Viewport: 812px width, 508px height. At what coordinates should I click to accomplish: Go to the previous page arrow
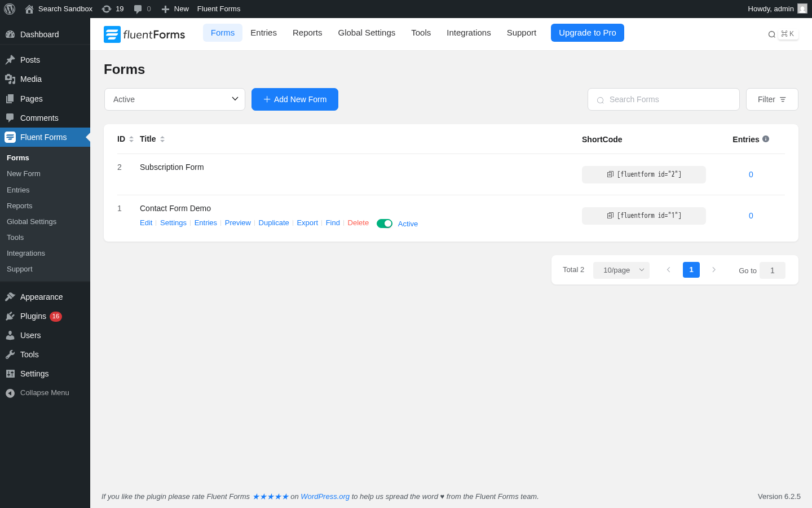[668, 270]
